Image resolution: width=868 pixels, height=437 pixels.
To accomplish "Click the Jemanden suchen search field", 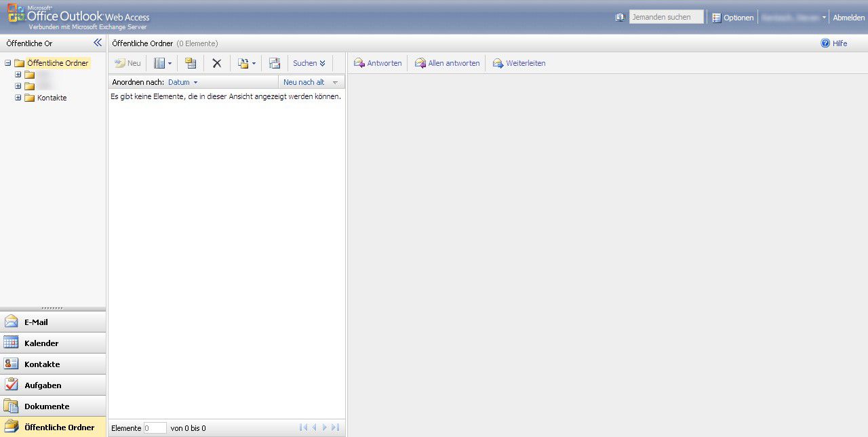I will pyautogui.click(x=665, y=17).
